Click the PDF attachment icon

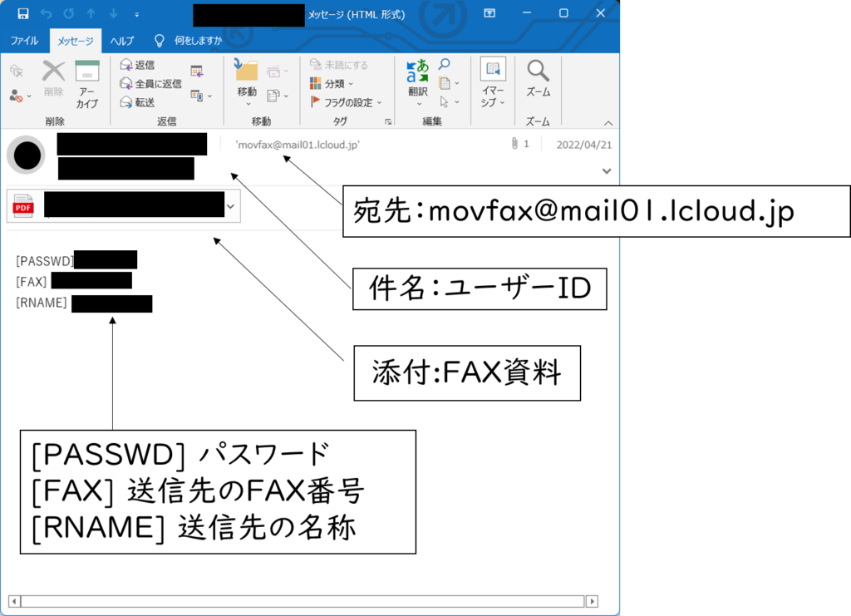22,206
